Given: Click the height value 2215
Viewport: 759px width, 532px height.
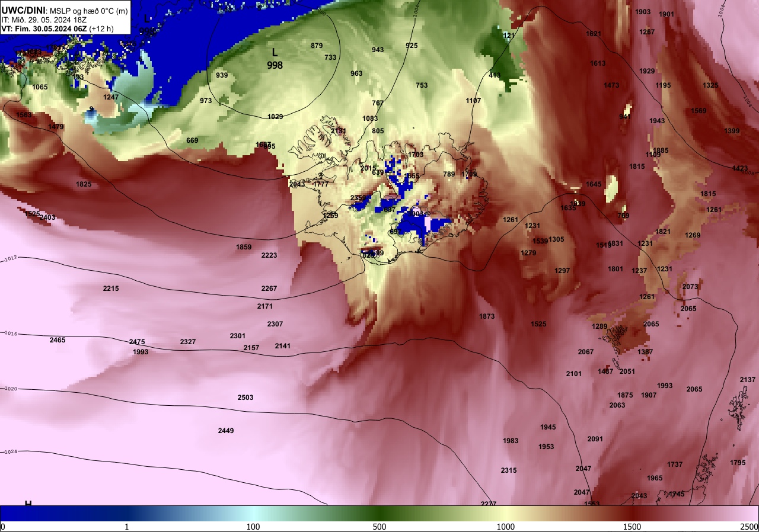Looking at the screenshot, I should coord(111,289).
